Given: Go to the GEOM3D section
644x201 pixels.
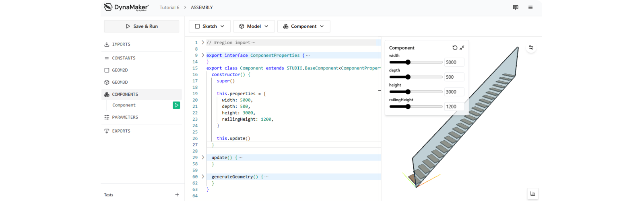Looking at the screenshot, I should 120,82.
